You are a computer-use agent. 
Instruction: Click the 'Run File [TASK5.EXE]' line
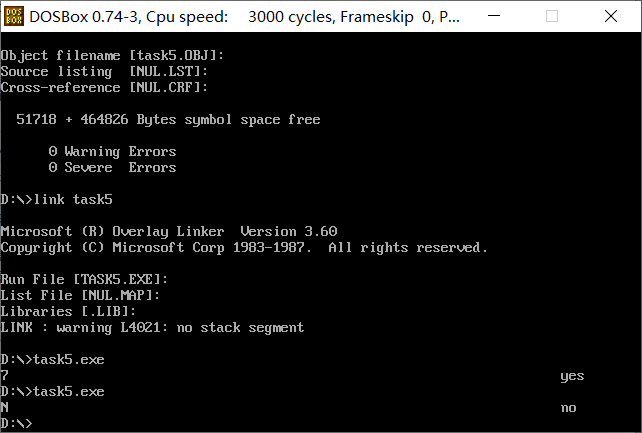point(84,280)
